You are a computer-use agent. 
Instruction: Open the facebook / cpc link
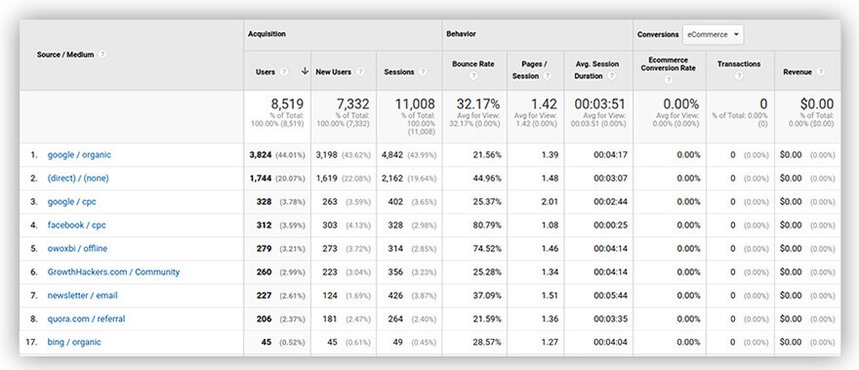click(x=77, y=225)
